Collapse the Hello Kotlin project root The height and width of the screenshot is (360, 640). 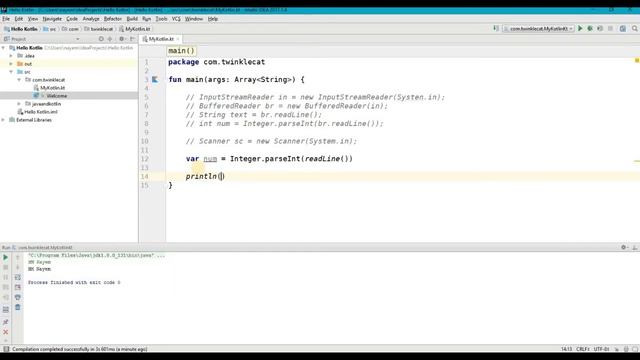tap(4, 48)
